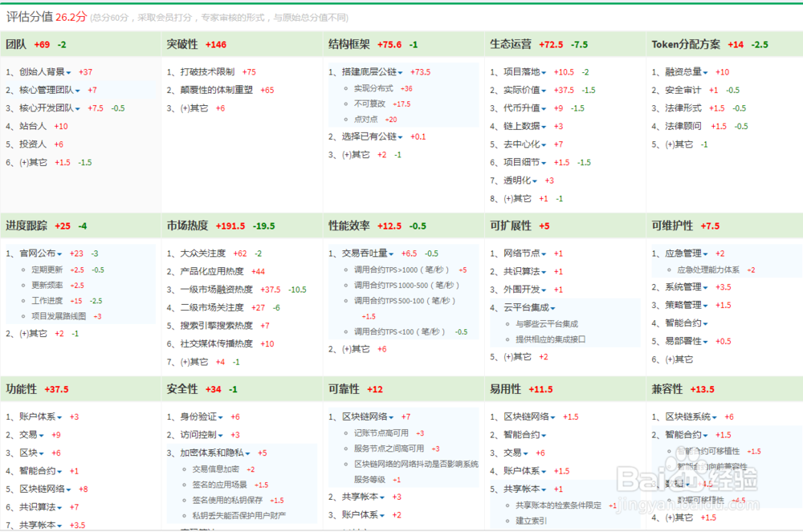Collapse 加密体系和隐私 item

coord(247,453)
